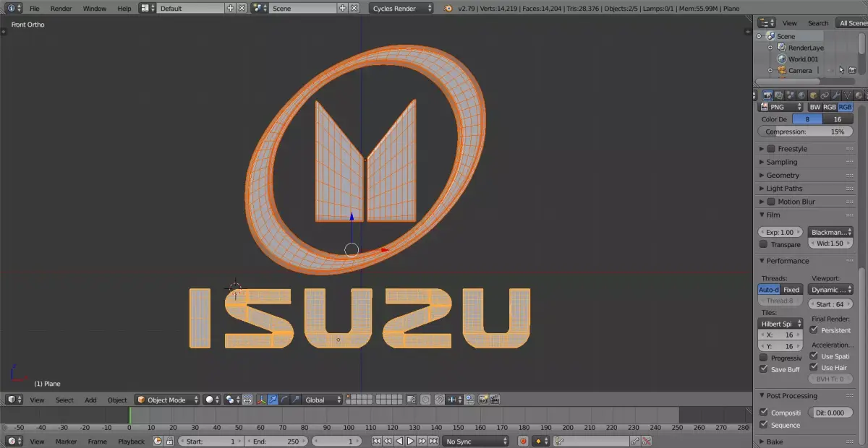Delete the current Scene with X

(x=354, y=8)
